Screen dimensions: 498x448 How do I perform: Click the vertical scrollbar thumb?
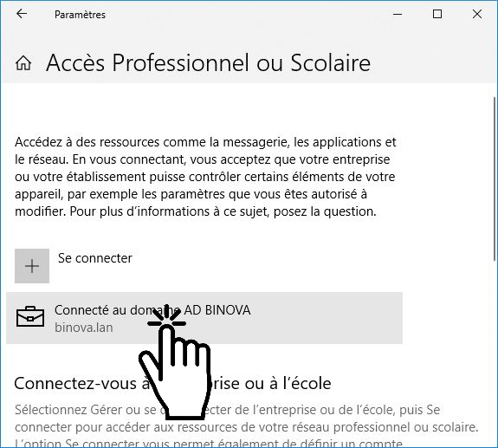[x=495, y=178]
